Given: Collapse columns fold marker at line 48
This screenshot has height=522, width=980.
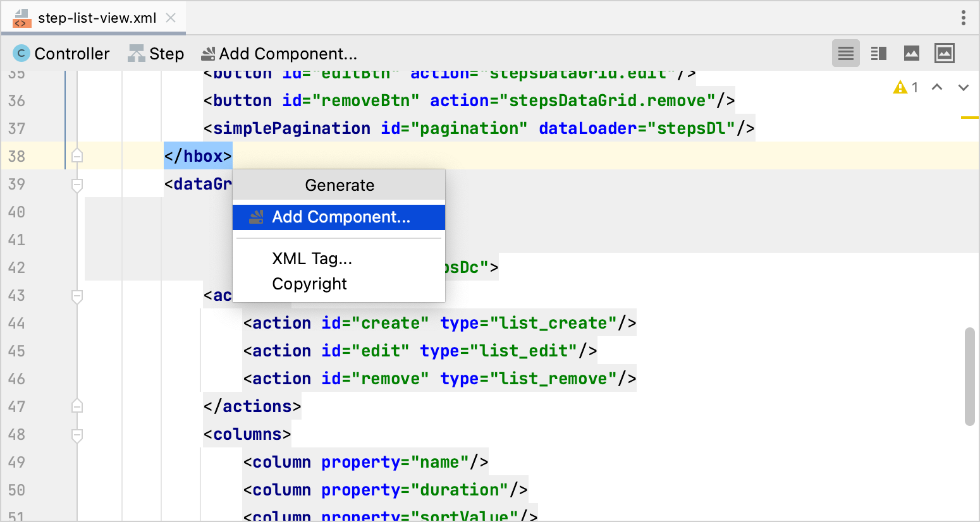Looking at the screenshot, I should pos(77,434).
